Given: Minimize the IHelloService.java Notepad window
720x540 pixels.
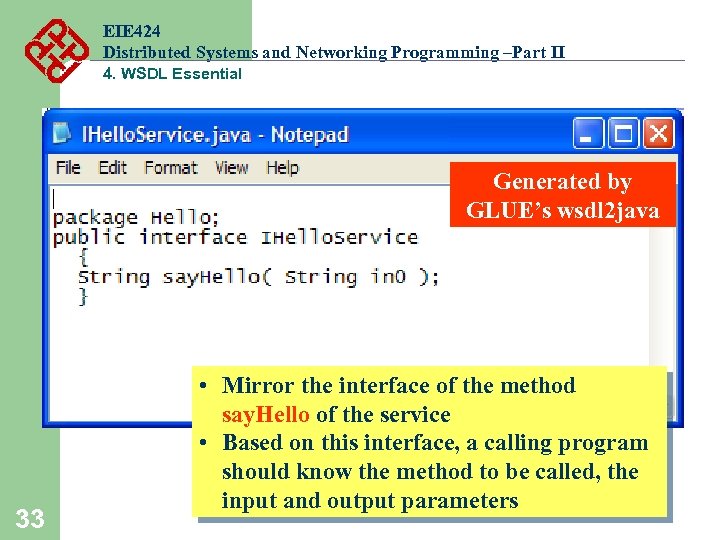Looking at the screenshot, I should pyautogui.click(x=588, y=133).
